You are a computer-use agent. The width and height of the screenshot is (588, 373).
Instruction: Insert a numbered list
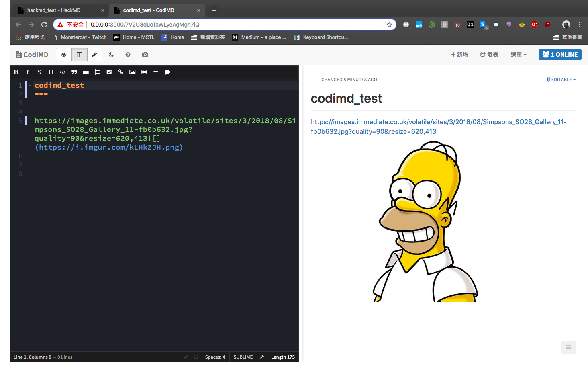pos(97,72)
